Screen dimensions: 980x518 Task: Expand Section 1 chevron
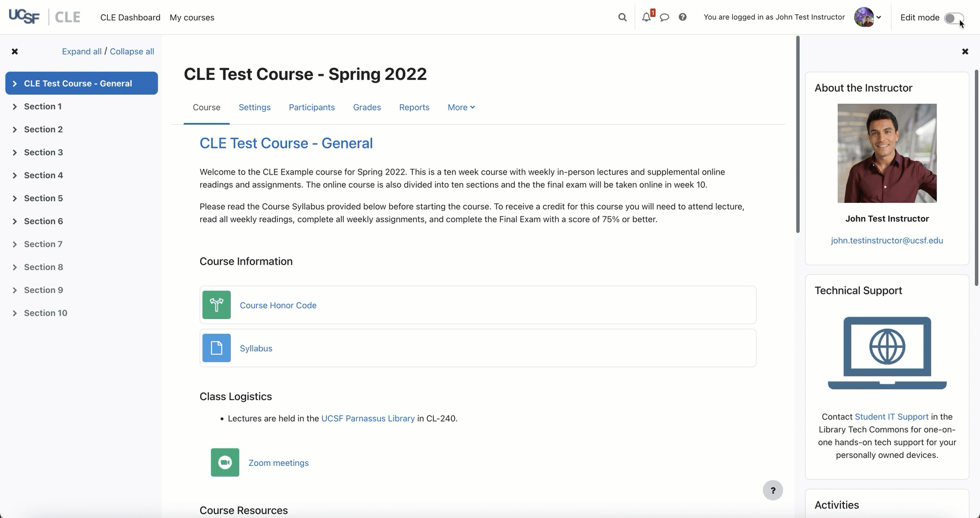tap(15, 107)
